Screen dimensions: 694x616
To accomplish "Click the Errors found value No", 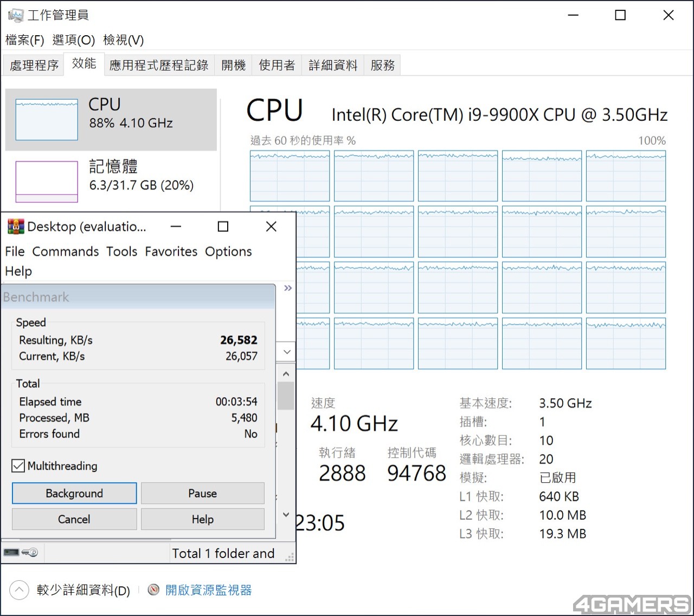I will [x=250, y=434].
